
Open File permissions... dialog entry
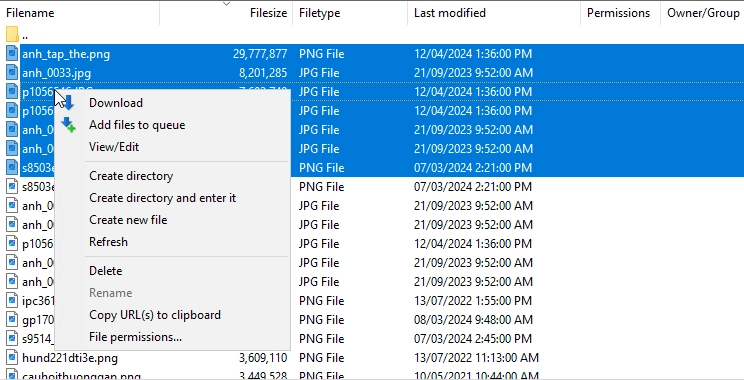[135, 337]
